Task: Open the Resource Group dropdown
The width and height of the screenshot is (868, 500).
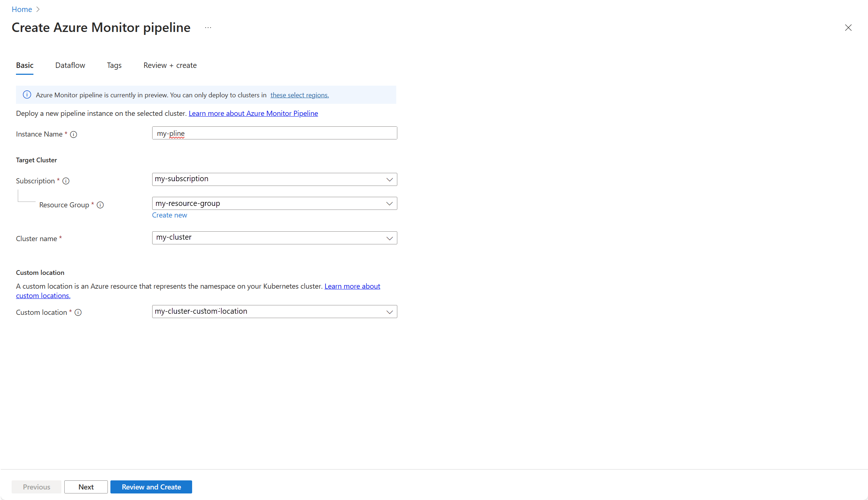Action: tap(389, 203)
